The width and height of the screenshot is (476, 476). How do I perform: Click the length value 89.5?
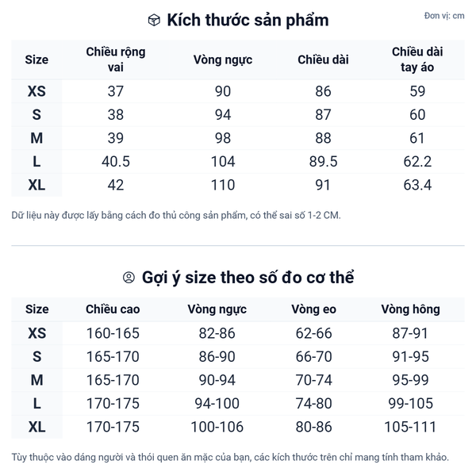[323, 162]
